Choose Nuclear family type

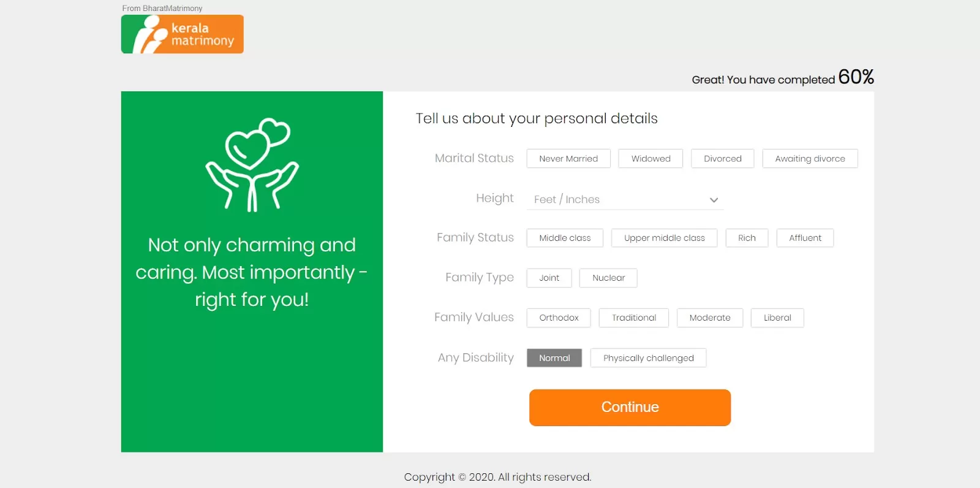608,278
